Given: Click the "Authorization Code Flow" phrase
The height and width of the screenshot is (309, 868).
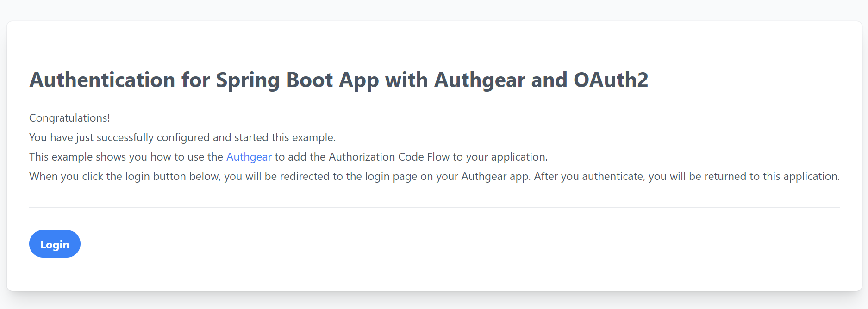Looking at the screenshot, I should [x=389, y=157].
